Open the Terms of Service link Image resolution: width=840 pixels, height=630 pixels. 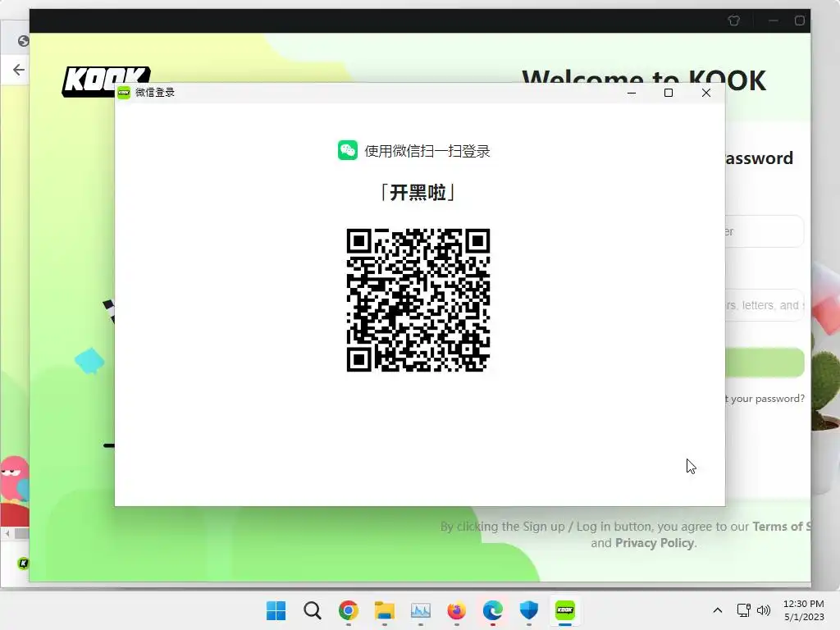point(782,527)
